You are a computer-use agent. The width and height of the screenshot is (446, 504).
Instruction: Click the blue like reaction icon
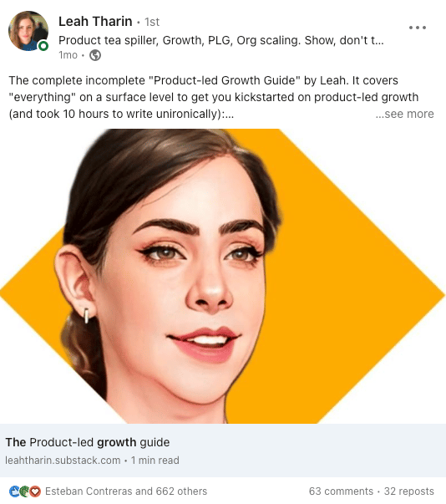[x=14, y=491]
